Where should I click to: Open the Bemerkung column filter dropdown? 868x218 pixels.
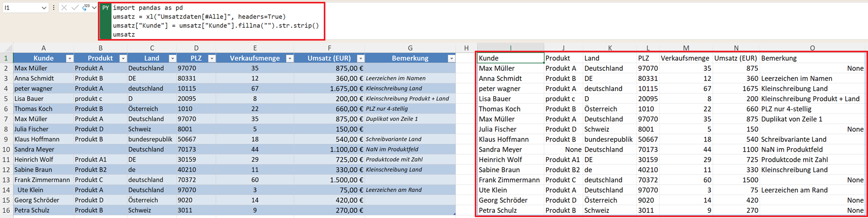[451, 58]
